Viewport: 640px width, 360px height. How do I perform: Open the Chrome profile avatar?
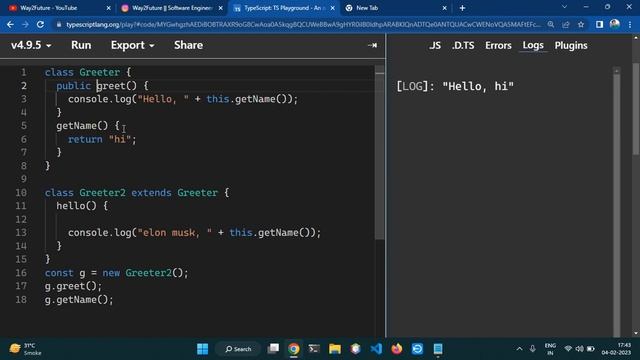[x=615, y=24]
